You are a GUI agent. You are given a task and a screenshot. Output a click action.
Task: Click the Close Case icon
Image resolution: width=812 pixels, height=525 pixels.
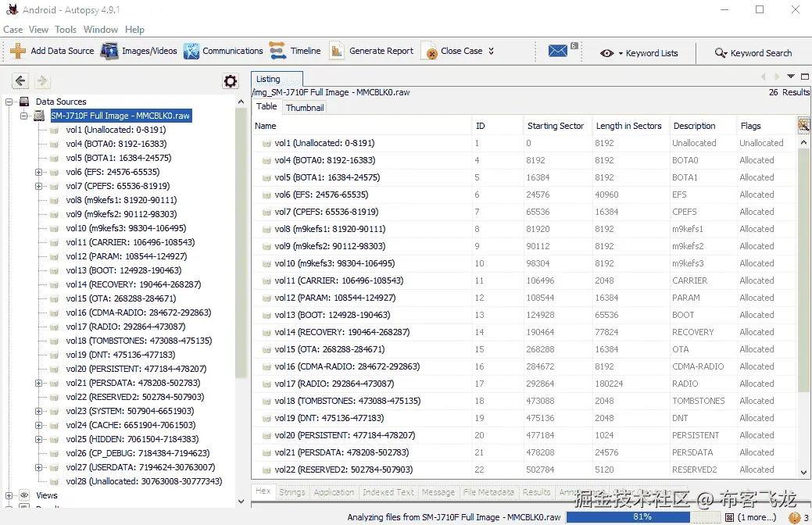[x=430, y=52]
